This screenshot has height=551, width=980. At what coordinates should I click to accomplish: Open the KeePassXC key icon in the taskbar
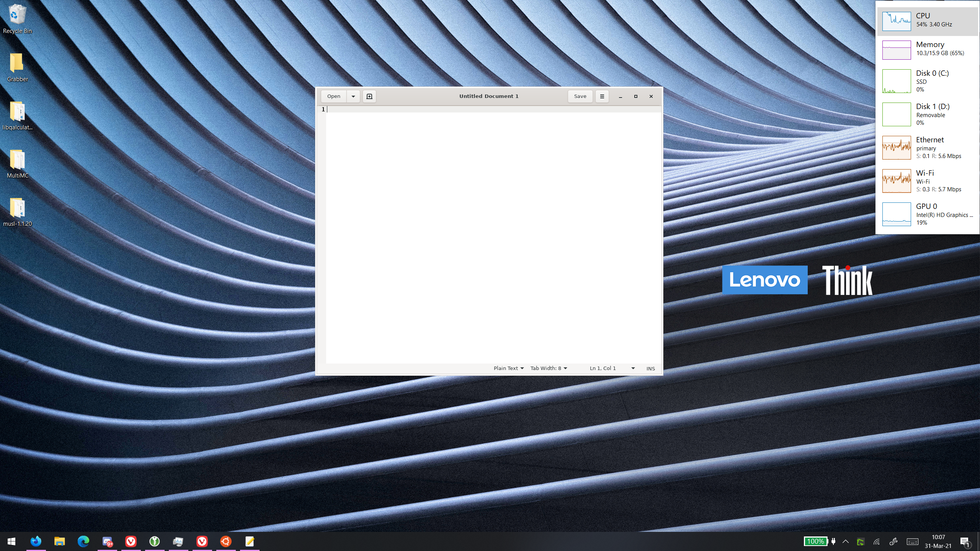pos(155,541)
